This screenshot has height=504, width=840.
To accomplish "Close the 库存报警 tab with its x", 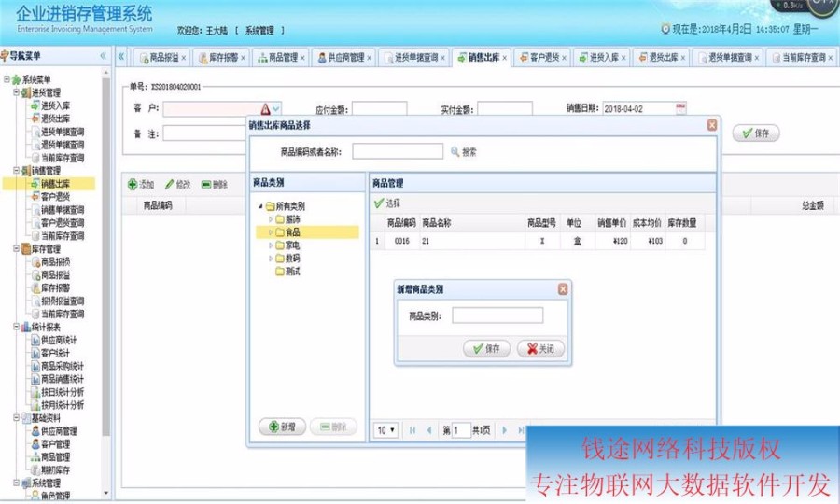I will (243, 58).
